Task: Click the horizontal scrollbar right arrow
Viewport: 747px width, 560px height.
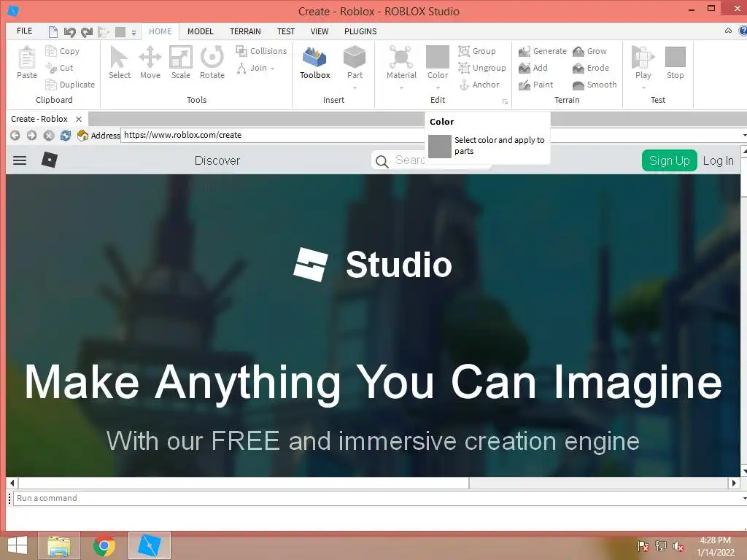Action: (734, 483)
